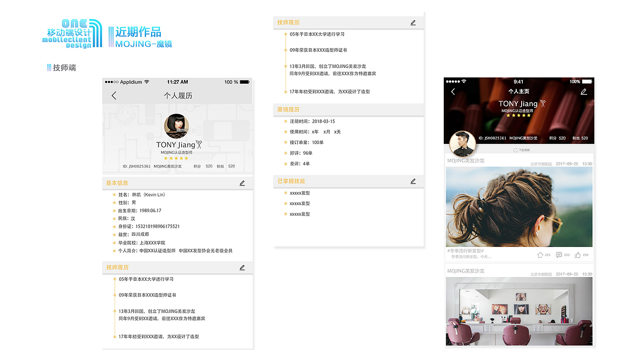Click 11:27 AM clock
The image size is (644, 362).
pyautogui.click(x=178, y=82)
